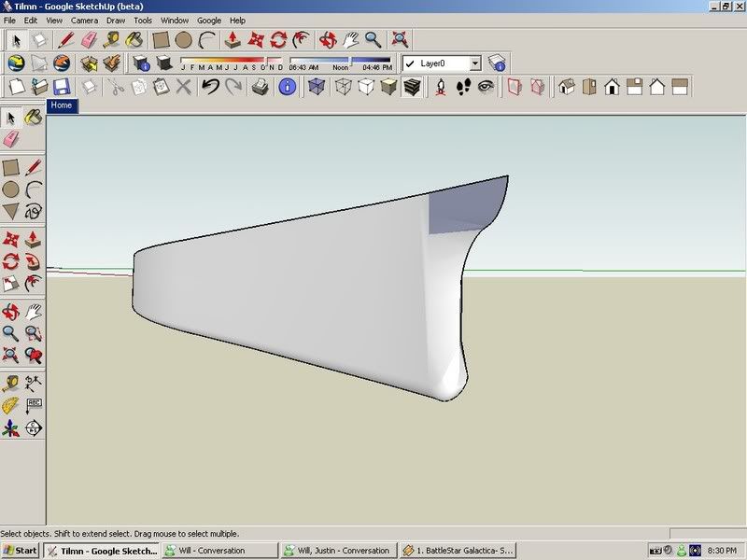Switch to the Home scene tab

click(62, 105)
